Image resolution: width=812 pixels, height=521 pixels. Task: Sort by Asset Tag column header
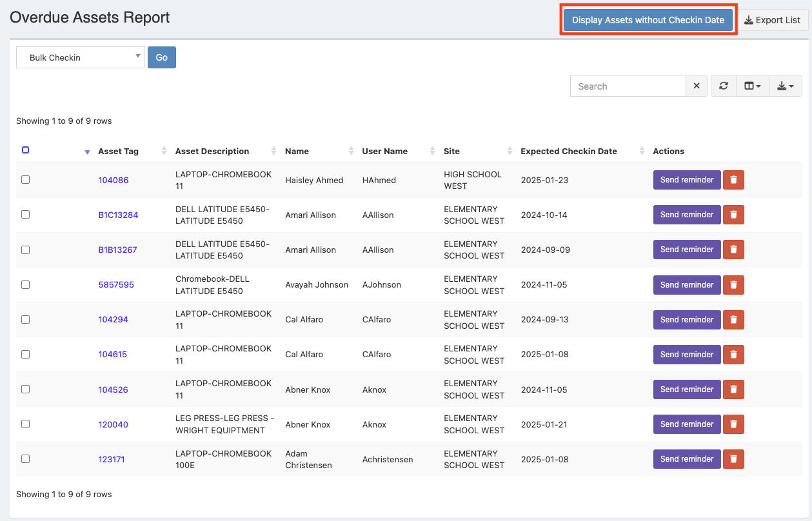[119, 152]
